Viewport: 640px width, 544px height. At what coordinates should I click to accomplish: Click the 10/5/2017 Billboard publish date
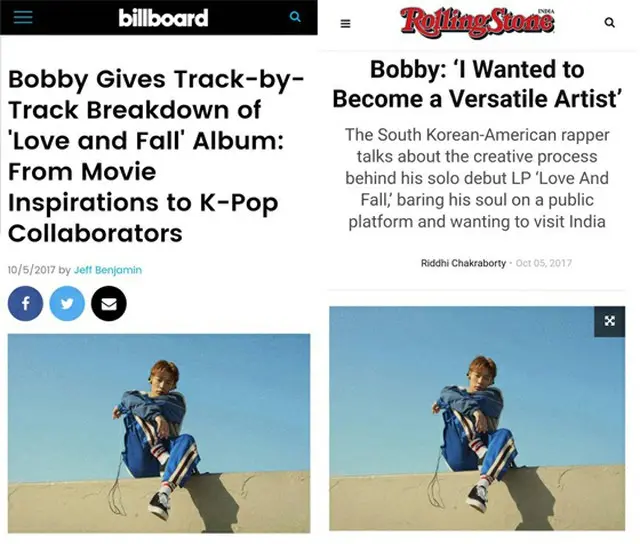(31, 270)
